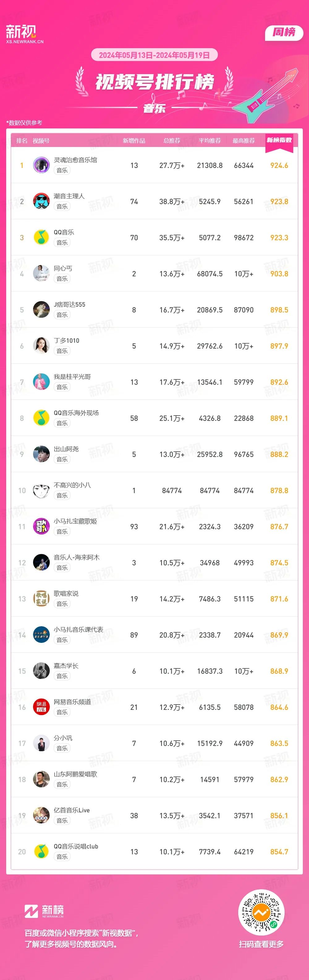Click the QR code at bottom right
This screenshot has width=309, height=980.
[x=261, y=913]
